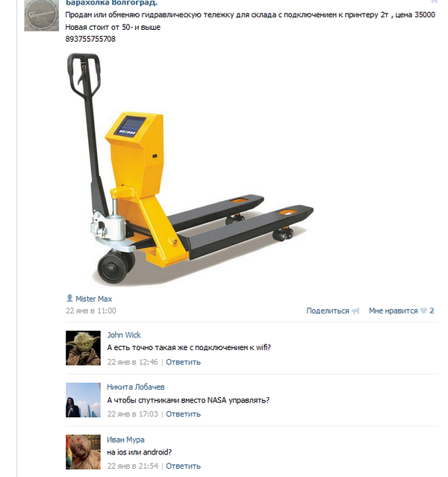
Task: Reply to the NASA comment with Ответить
Action: coord(183,414)
